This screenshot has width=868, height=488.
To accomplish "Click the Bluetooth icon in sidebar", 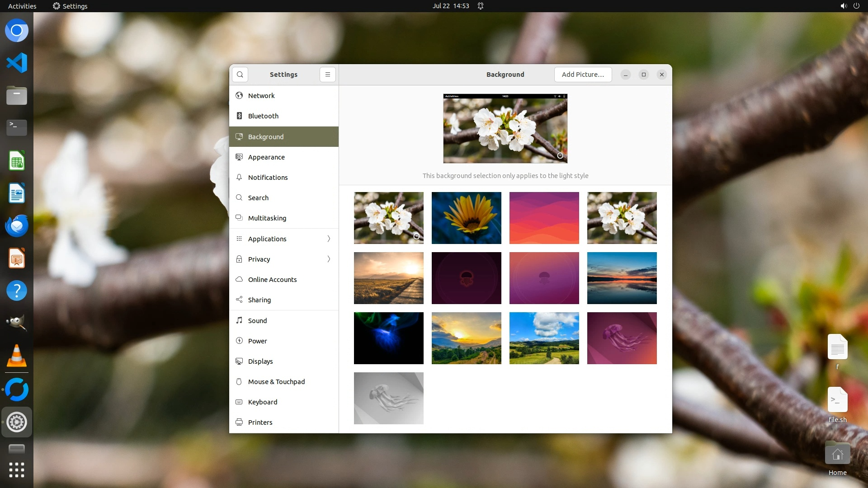I will pos(239,116).
